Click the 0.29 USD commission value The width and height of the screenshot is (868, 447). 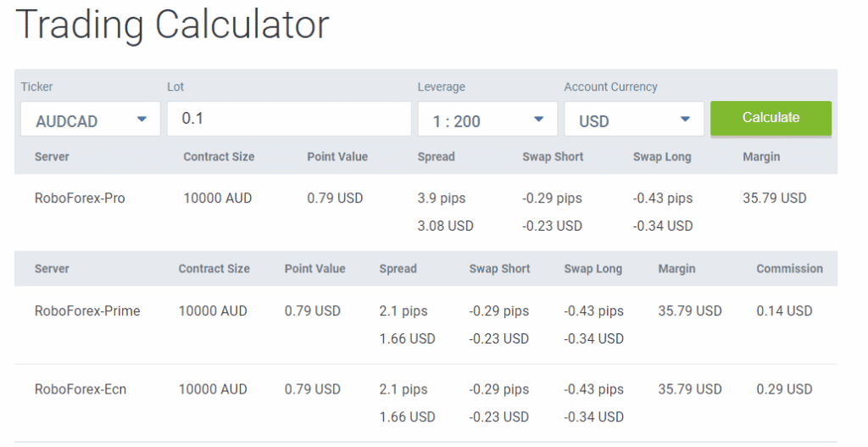click(x=784, y=389)
